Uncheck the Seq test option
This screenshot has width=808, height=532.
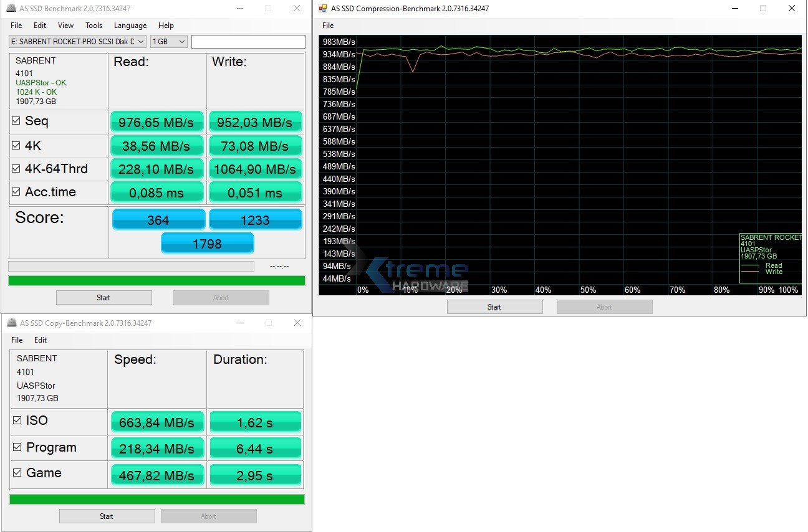coord(16,121)
